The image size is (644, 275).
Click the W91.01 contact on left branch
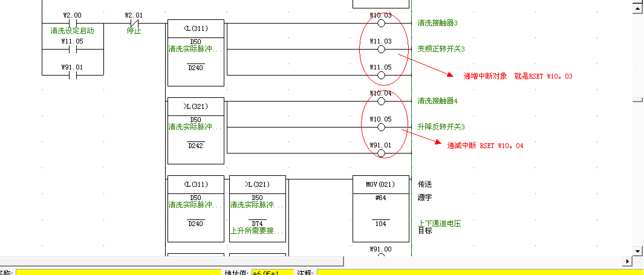[x=73, y=76]
